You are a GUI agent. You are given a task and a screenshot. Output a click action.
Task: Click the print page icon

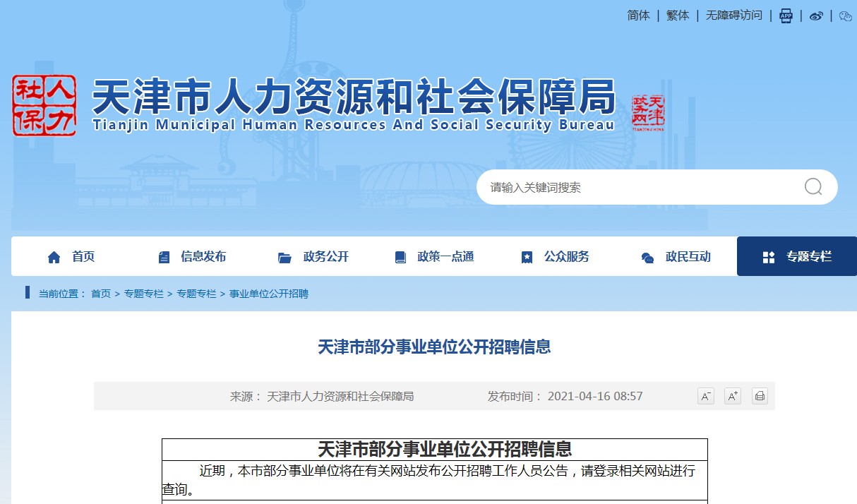point(760,396)
